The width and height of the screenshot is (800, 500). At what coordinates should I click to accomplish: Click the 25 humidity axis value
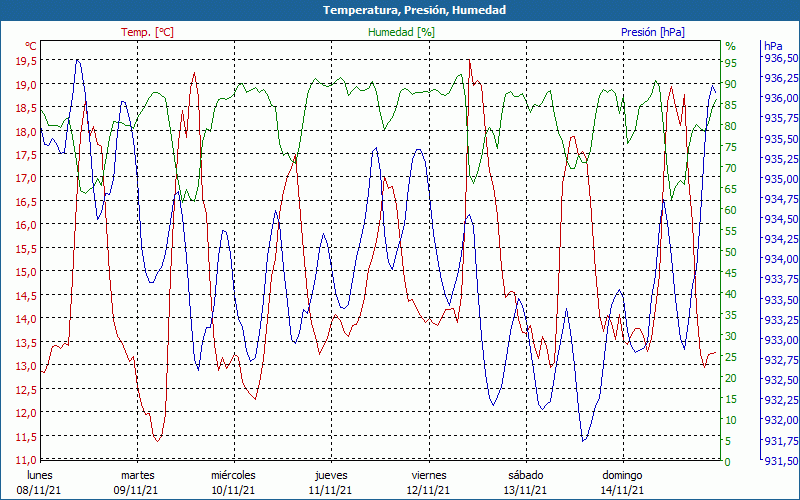coord(731,357)
